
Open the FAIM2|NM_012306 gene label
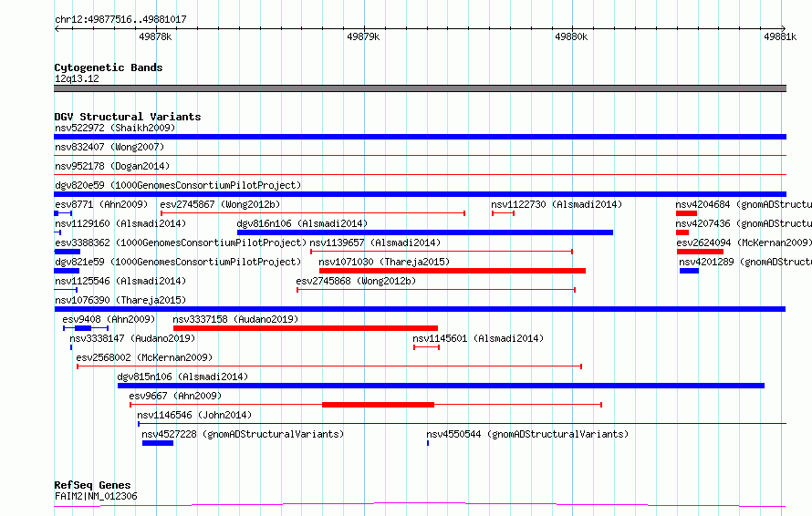pos(96,496)
